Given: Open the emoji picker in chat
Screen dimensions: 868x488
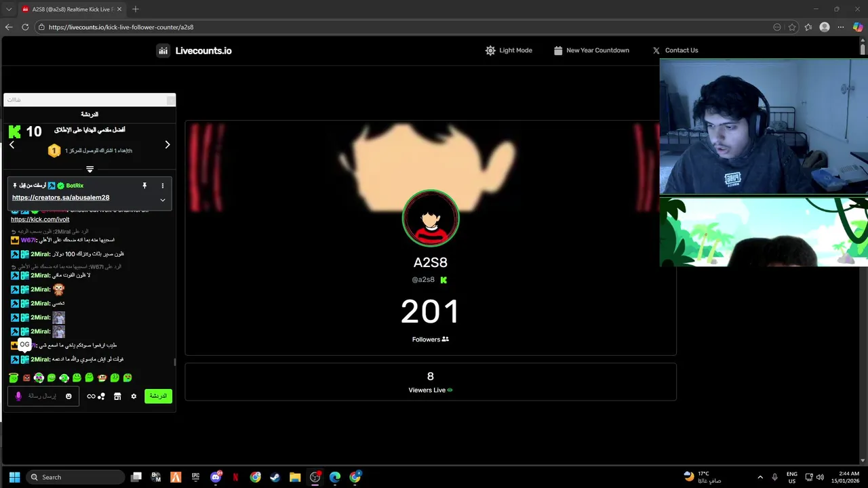Looking at the screenshot, I should [x=68, y=396].
